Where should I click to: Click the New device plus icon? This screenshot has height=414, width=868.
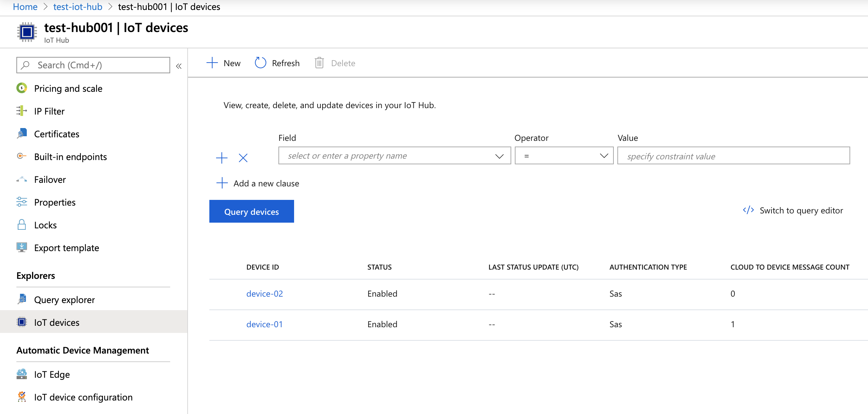pyautogui.click(x=212, y=63)
